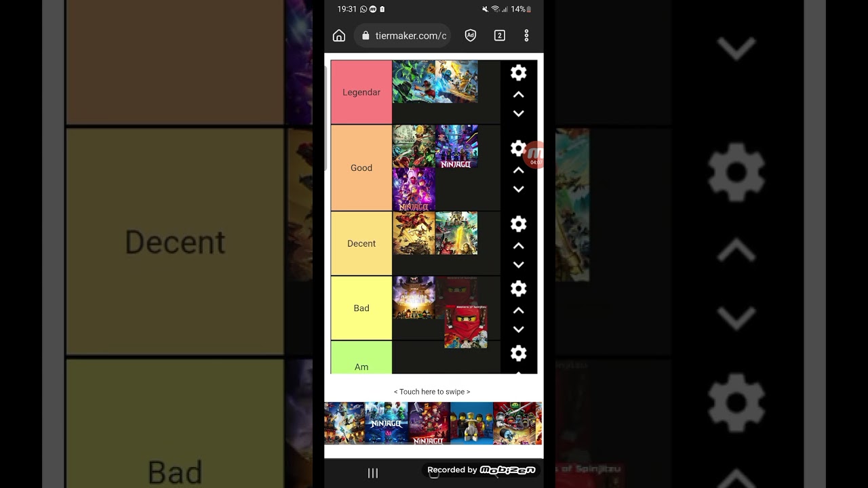Tap the 14% battery indicator
The width and height of the screenshot is (868, 488).
521,9
